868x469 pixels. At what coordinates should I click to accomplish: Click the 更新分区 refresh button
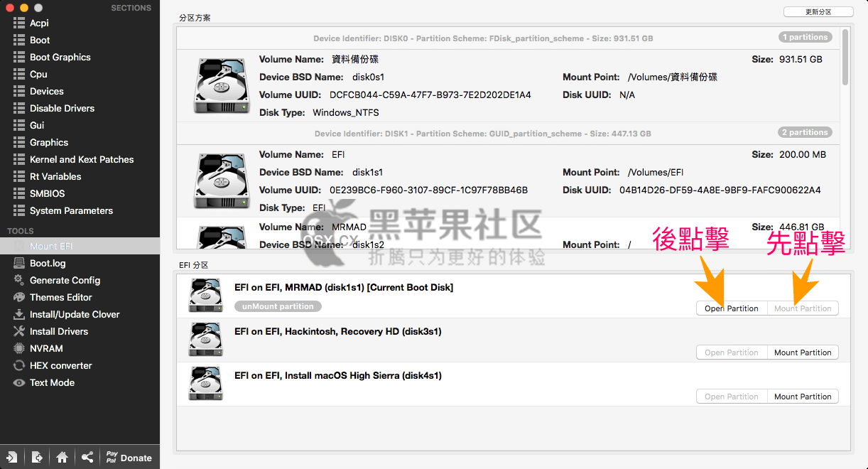click(x=818, y=12)
